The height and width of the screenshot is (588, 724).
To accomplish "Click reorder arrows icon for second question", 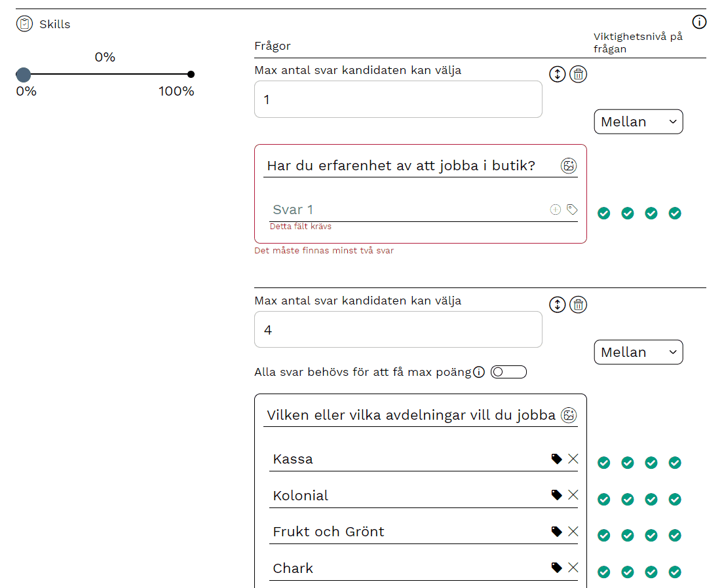I will tap(557, 304).
